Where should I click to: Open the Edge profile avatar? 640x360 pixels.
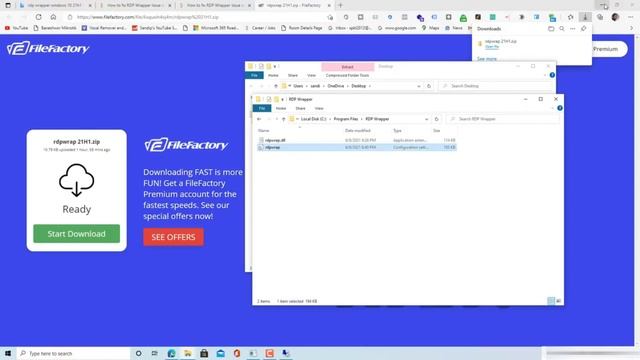616,17
